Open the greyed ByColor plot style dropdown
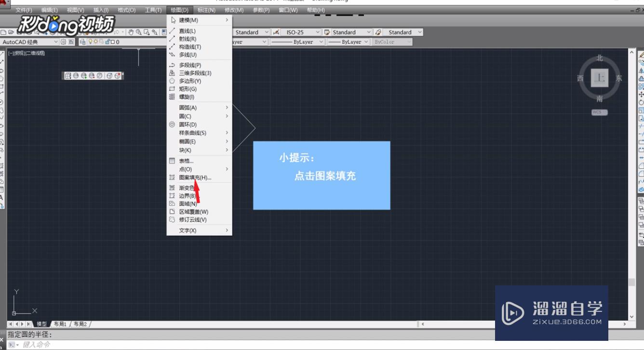The width and height of the screenshot is (644, 350). pos(392,42)
